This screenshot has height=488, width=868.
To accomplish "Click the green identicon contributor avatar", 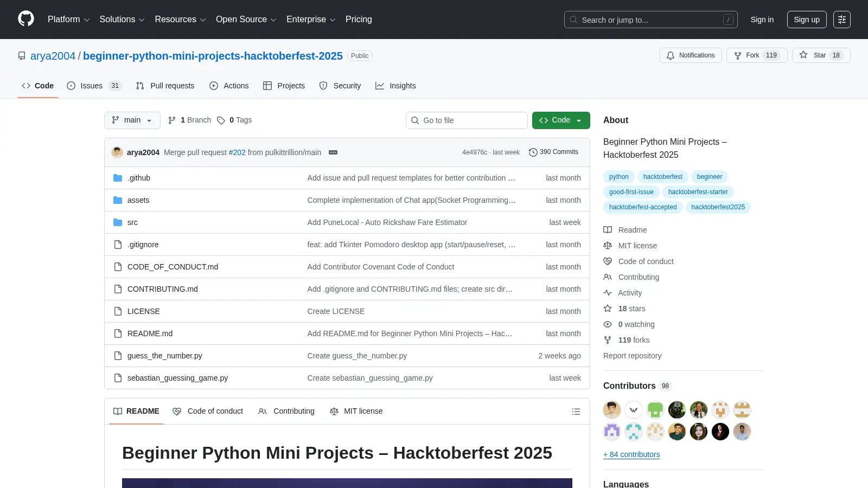I will tap(655, 410).
